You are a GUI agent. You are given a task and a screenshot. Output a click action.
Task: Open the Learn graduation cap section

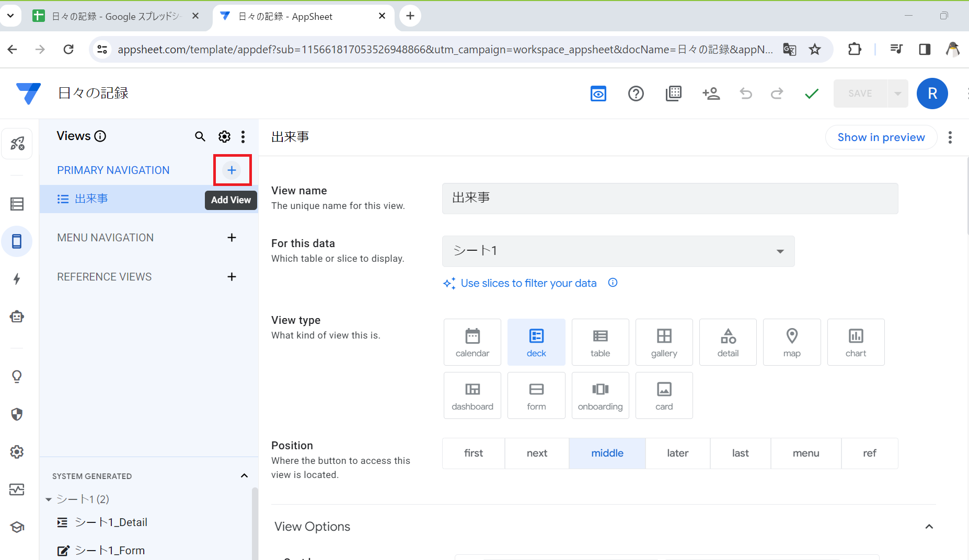[17, 527]
